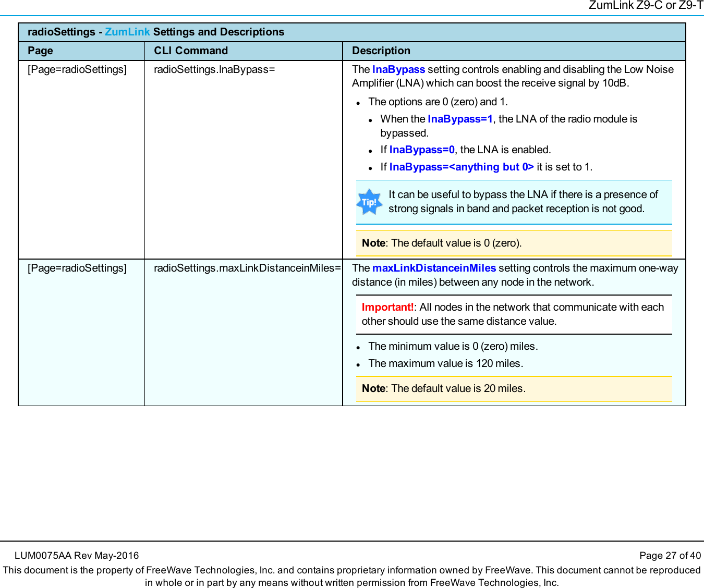Click 'The options are 0 (zero) and 1.' bullet
The height and width of the screenshot is (588, 704).
pos(438,102)
